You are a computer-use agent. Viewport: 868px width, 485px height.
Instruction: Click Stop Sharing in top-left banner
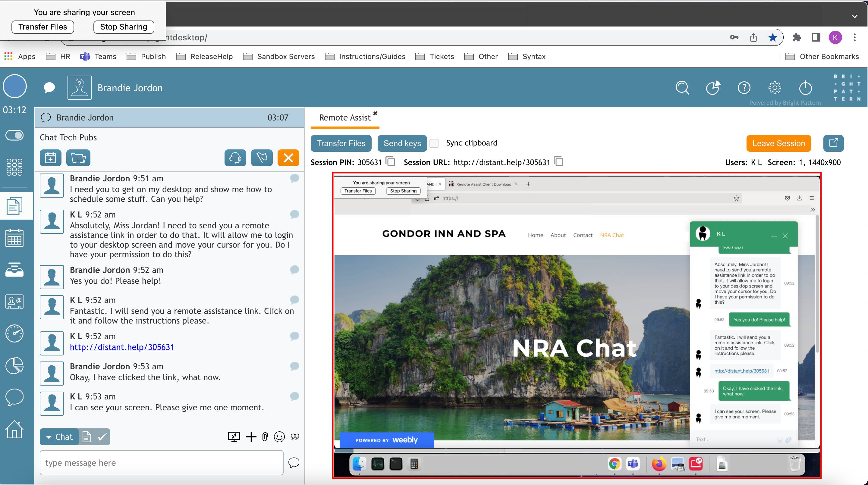[x=124, y=27]
